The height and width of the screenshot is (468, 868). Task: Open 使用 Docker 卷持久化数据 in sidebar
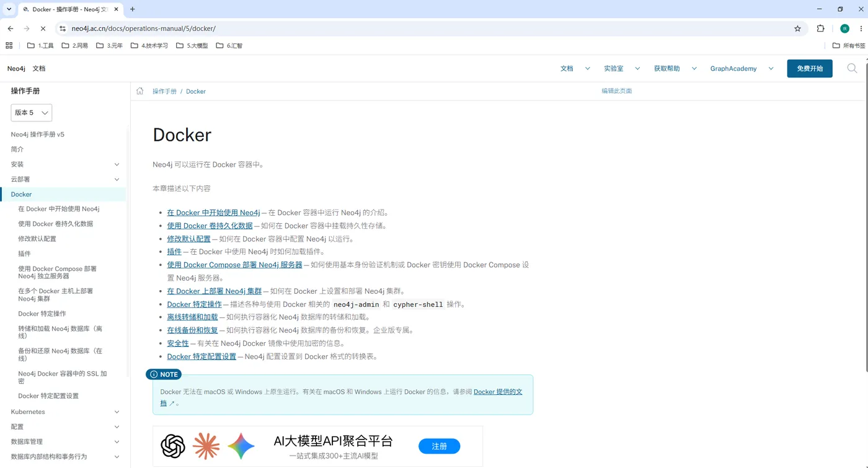[56, 224]
